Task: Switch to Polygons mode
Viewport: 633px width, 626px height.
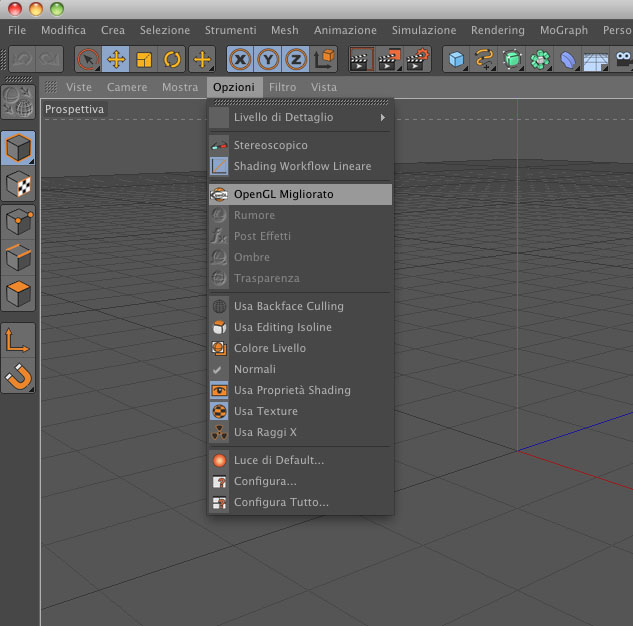Action: pyautogui.click(x=18, y=293)
